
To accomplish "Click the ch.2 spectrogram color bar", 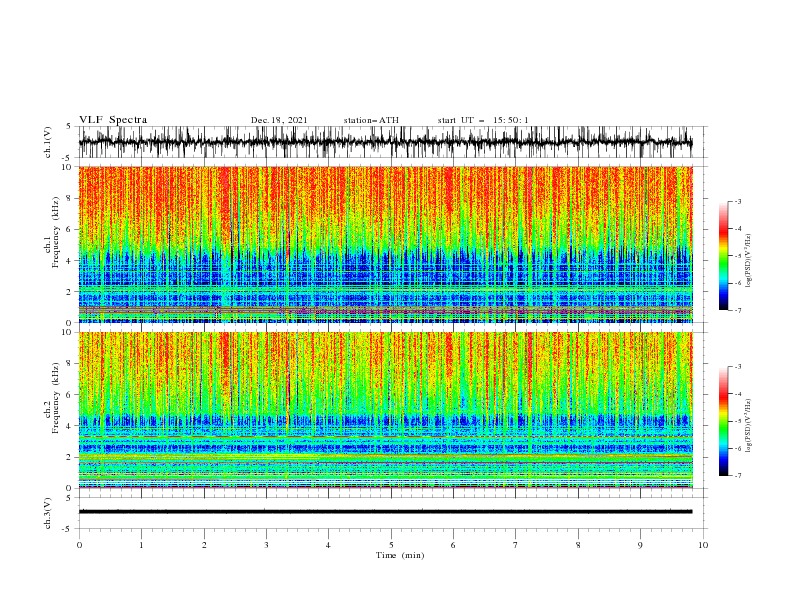I will point(723,421).
